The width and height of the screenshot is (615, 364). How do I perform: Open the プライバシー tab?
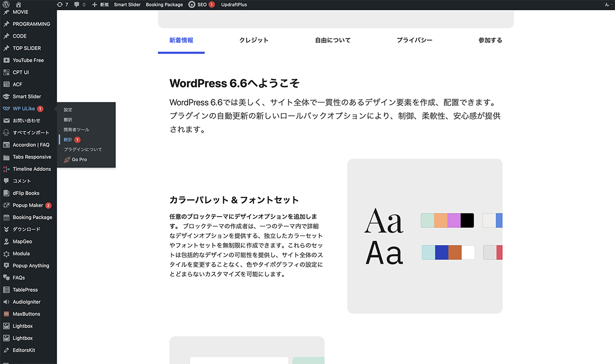pyautogui.click(x=414, y=40)
